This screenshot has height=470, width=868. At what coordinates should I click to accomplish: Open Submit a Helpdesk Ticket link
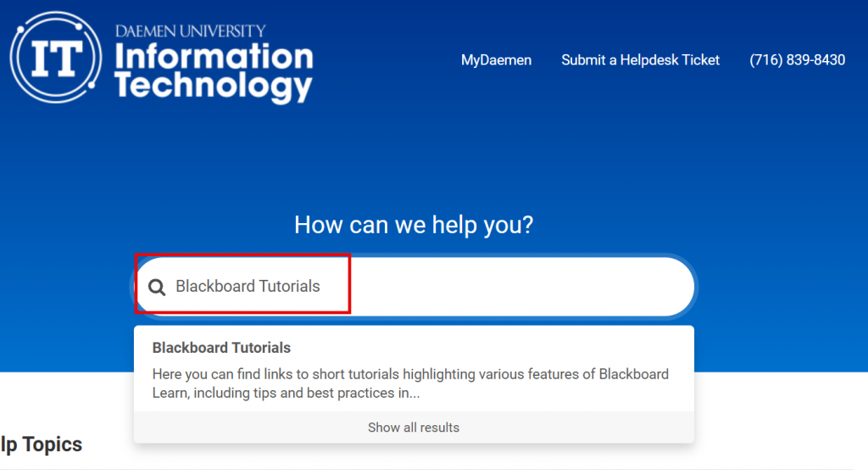640,60
